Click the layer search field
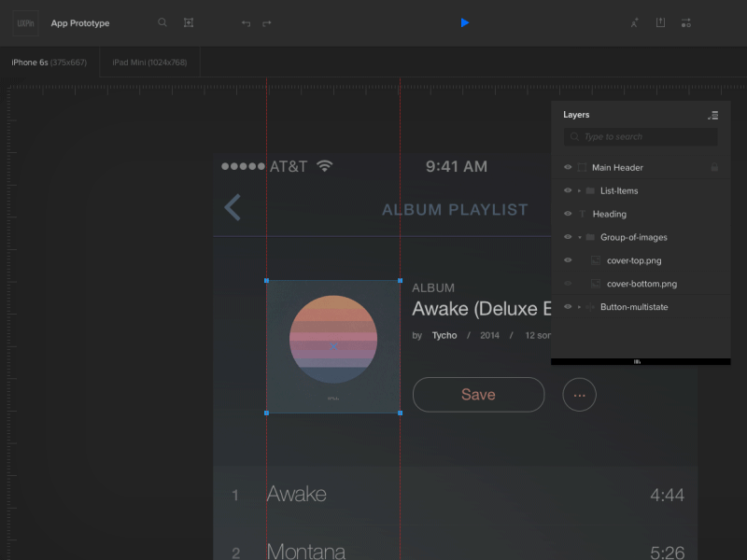This screenshot has width=747, height=560. [x=640, y=136]
